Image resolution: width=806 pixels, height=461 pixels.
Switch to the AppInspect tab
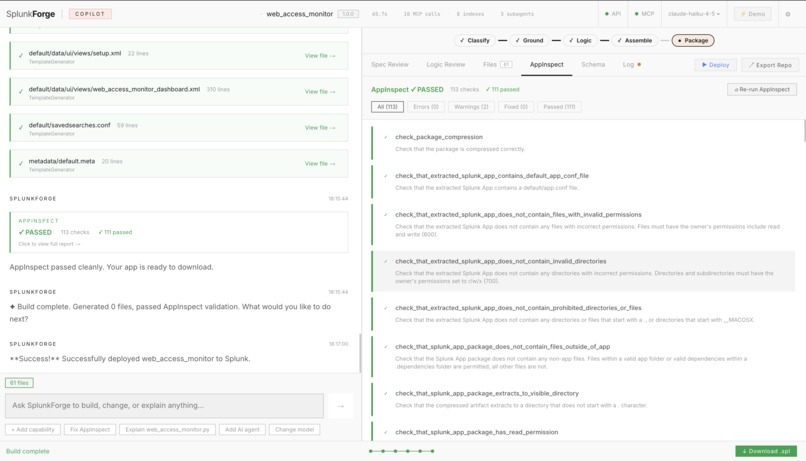546,65
